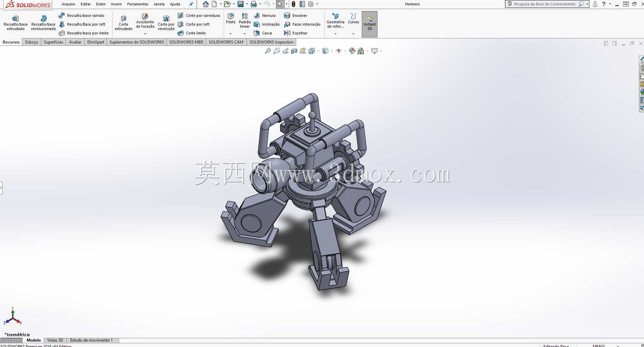
Task: Select Corte por revolução tool
Action: click(x=166, y=23)
